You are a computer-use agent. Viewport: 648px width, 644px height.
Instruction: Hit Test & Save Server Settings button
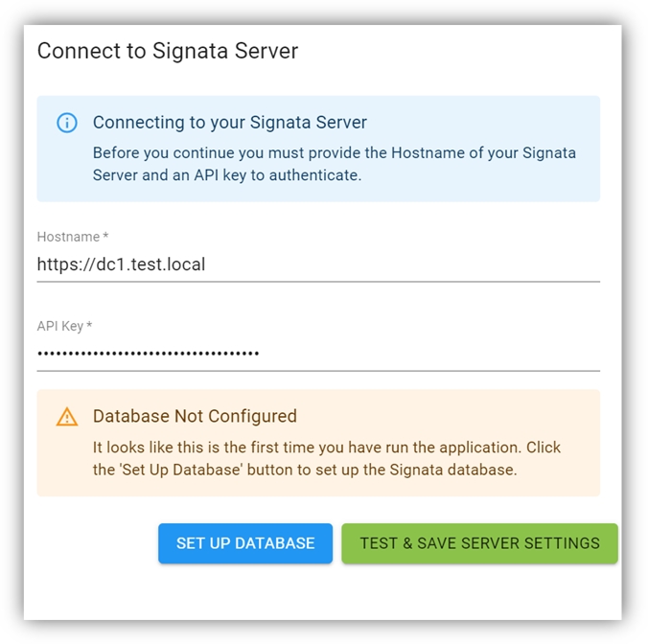click(x=479, y=543)
